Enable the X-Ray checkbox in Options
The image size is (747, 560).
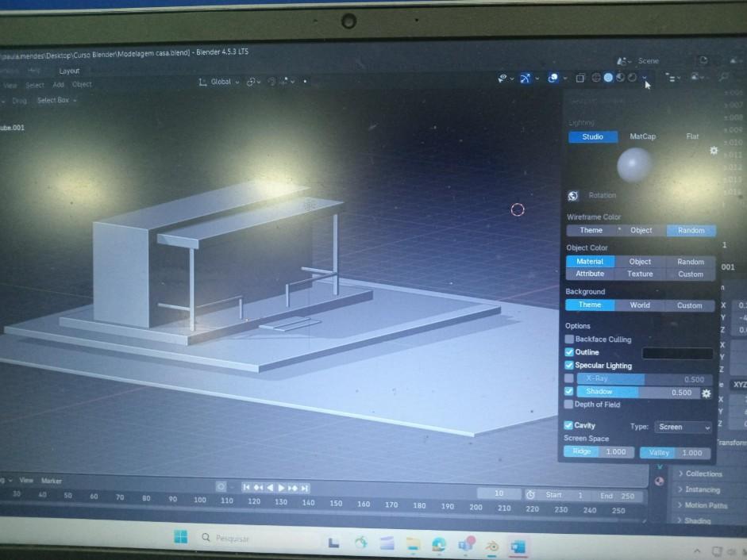(x=569, y=378)
